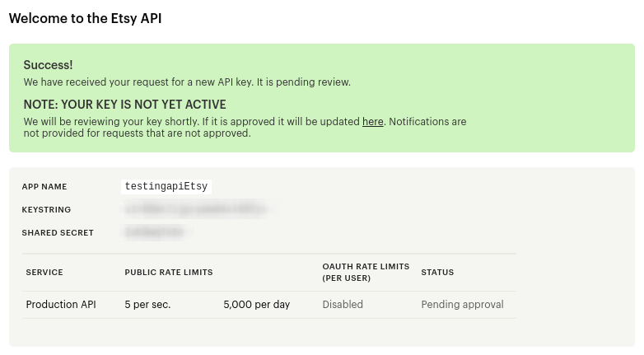
Task: Click the 'Disabled' OAuth rate limit cell
Action: (343, 305)
